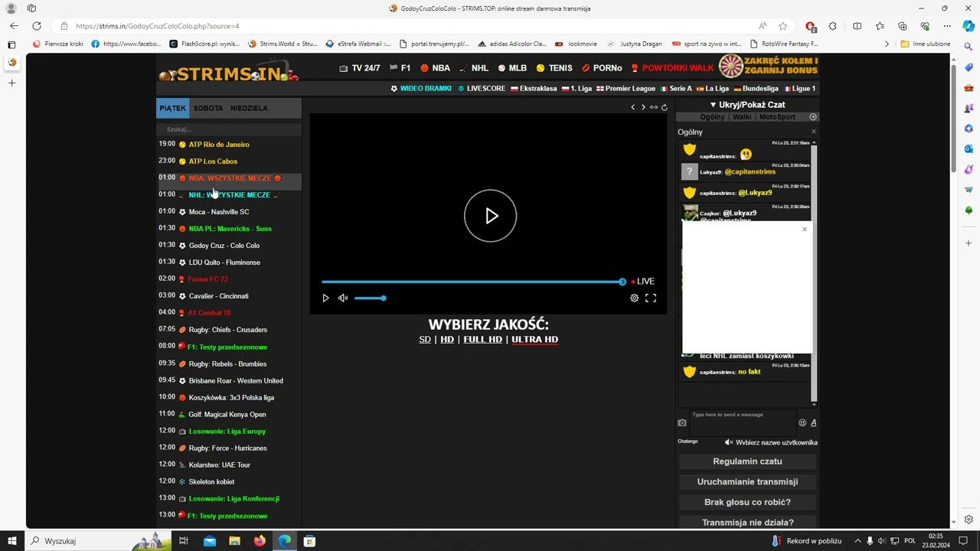Screen dimensions: 980x551
Task: Click the Windows Start button
Action: (x=11, y=541)
